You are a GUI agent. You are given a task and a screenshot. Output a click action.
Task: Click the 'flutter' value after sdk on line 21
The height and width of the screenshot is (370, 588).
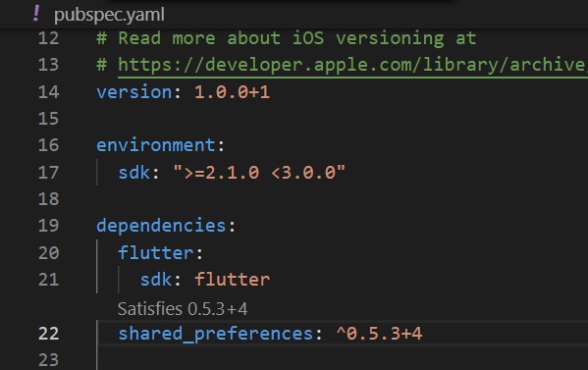[x=232, y=280]
